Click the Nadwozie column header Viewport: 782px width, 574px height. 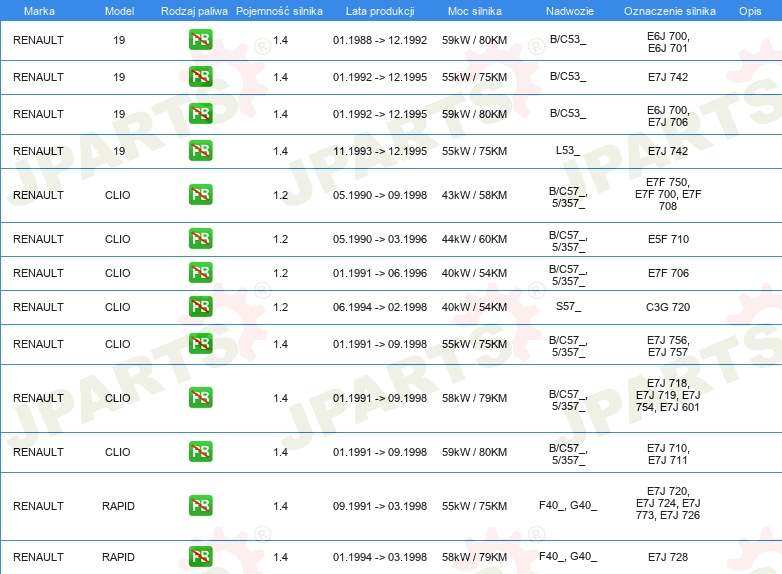pyautogui.click(x=570, y=11)
